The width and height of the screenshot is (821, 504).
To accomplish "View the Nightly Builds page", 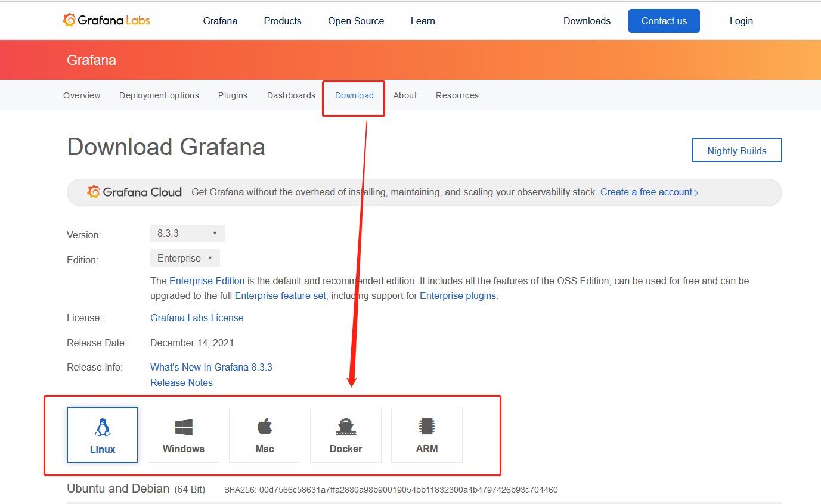I will coord(736,150).
